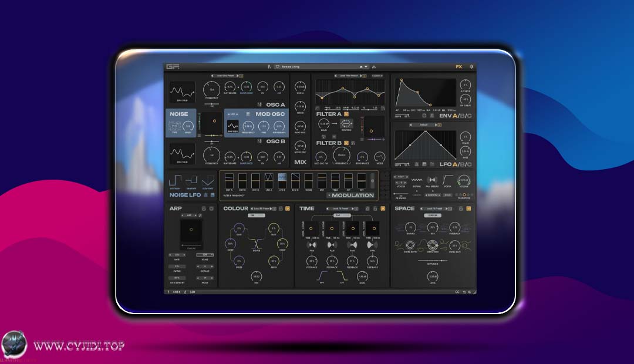Click the GForce logo icon

pos(173,66)
